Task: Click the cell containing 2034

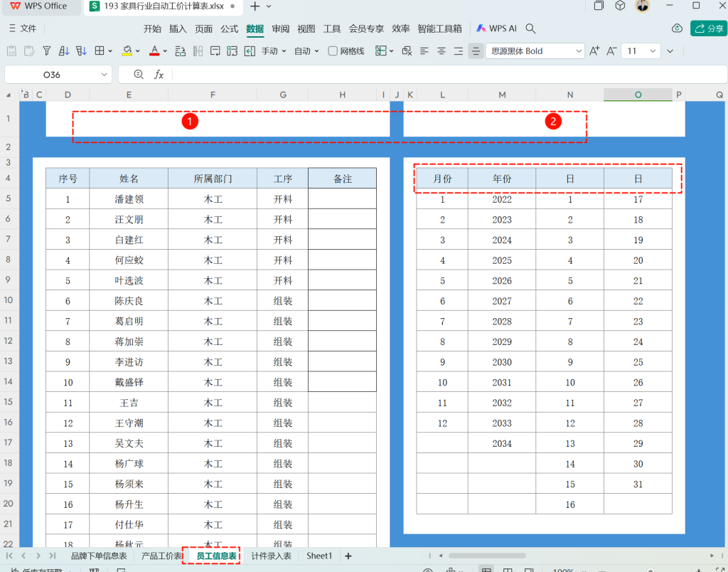Action: [502, 444]
